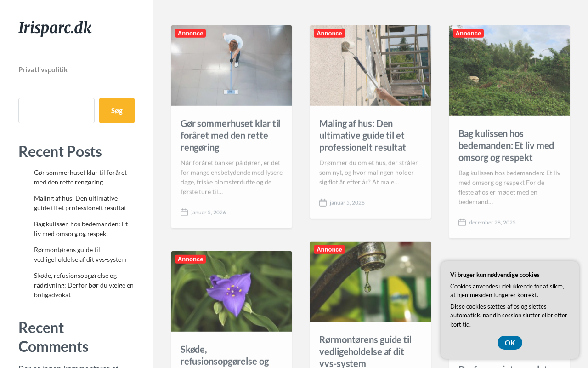This screenshot has height=368, width=588.
Task: Open Privatlivspolitik menu item
Action: [x=43, y=69]
